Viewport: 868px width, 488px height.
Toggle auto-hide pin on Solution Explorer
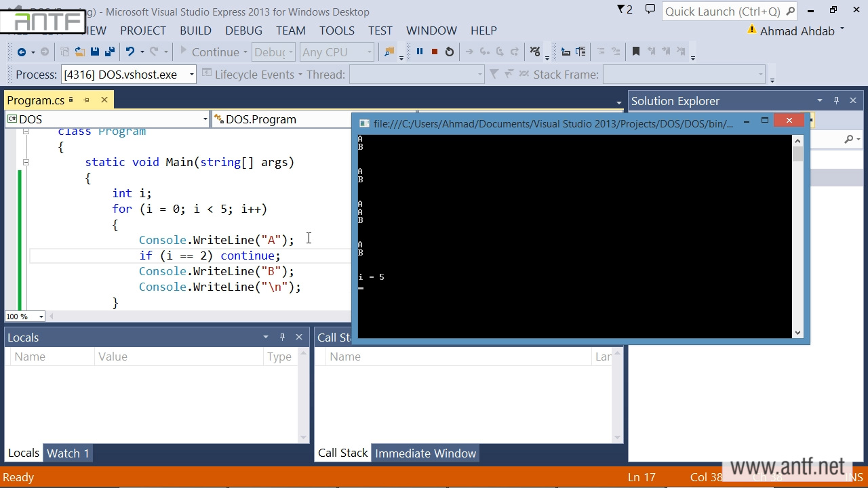tap(836, 100)
